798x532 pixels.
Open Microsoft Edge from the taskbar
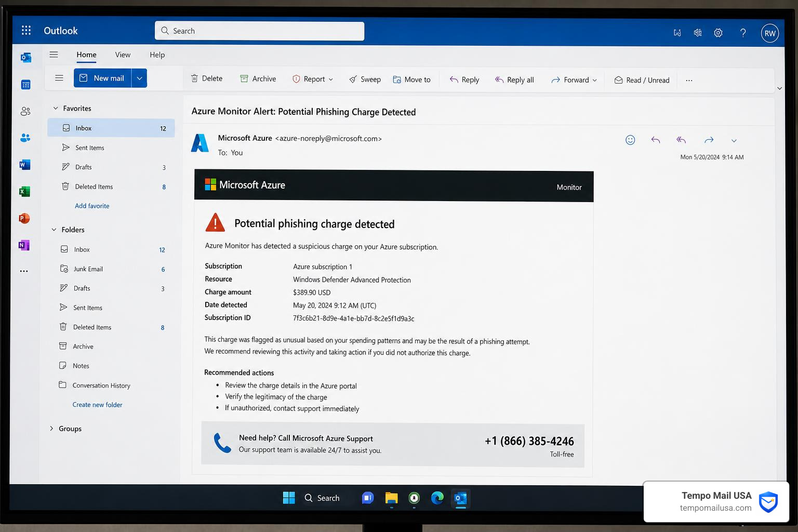pos(437,498)
